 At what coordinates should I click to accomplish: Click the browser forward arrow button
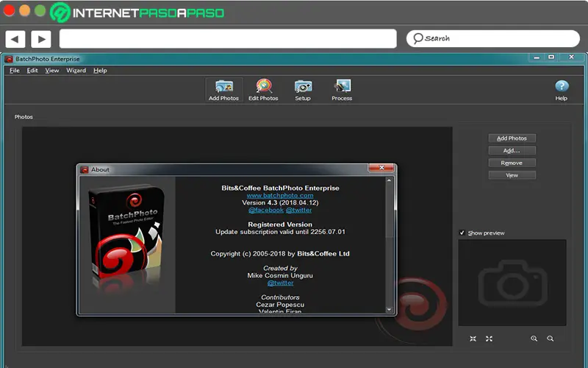point(41,39)
